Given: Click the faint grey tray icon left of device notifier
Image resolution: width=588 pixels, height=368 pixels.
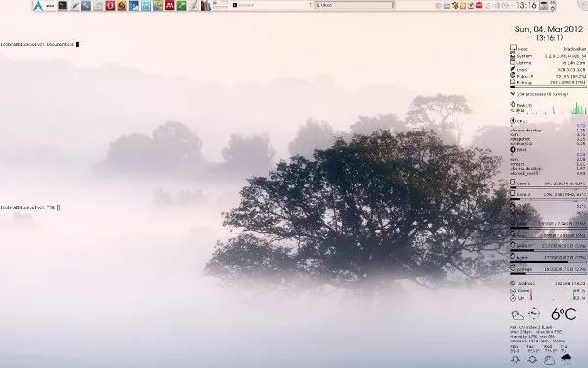Looking at the screenshot, I should coord(438,6).
